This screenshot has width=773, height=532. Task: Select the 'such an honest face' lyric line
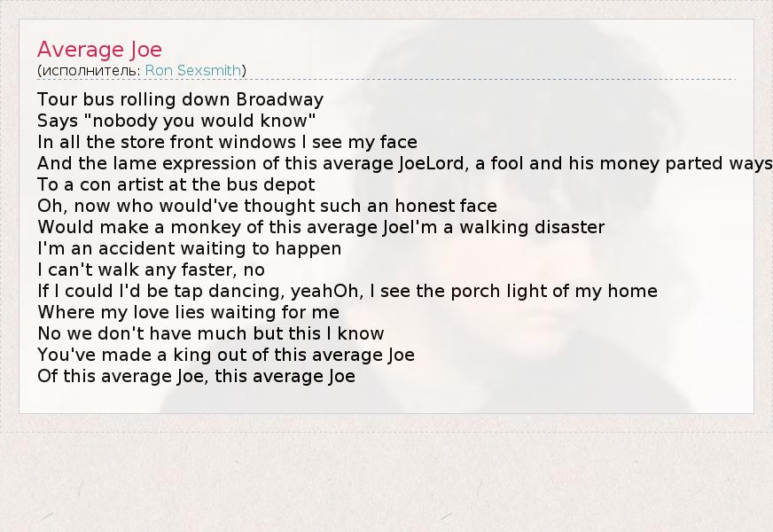click(x=267, y=206)
